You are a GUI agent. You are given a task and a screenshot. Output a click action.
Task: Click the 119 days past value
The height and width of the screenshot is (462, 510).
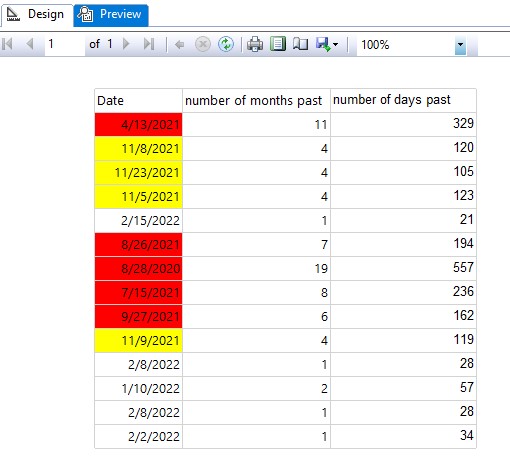(x=463, y=339)
